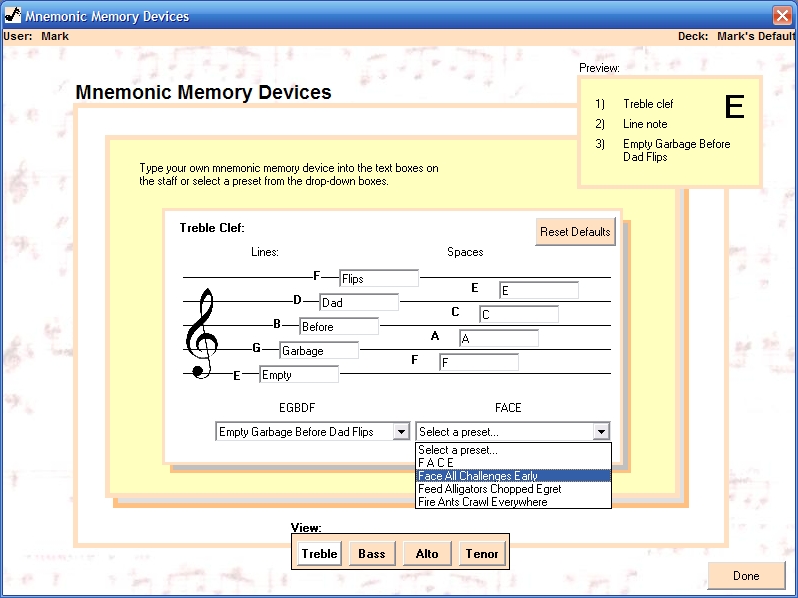Click 'Empty Garbage Before Dad Flips' preview hint

[x=676, y=150]
